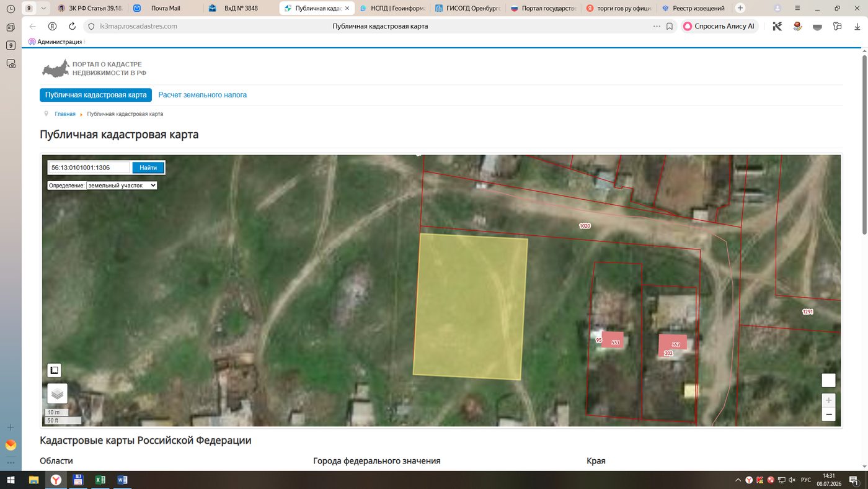Expand the 'земельный участок' type dropdown
868x489 pixels.
tap(121, 185)
